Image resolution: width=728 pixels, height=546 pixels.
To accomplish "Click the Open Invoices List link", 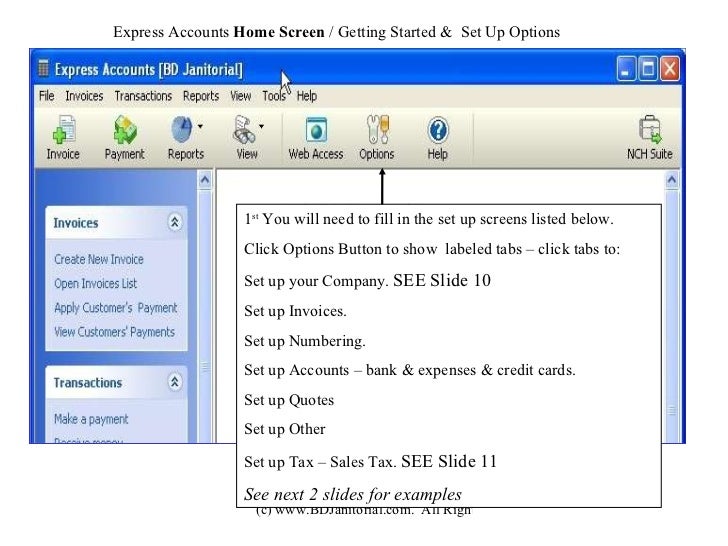I will pos(96,283).
